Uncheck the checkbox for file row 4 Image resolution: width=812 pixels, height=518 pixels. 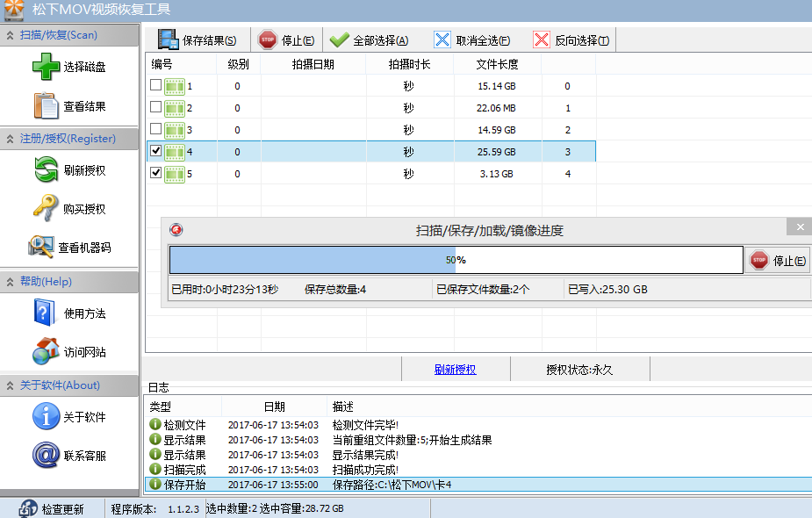coord(156,151)
